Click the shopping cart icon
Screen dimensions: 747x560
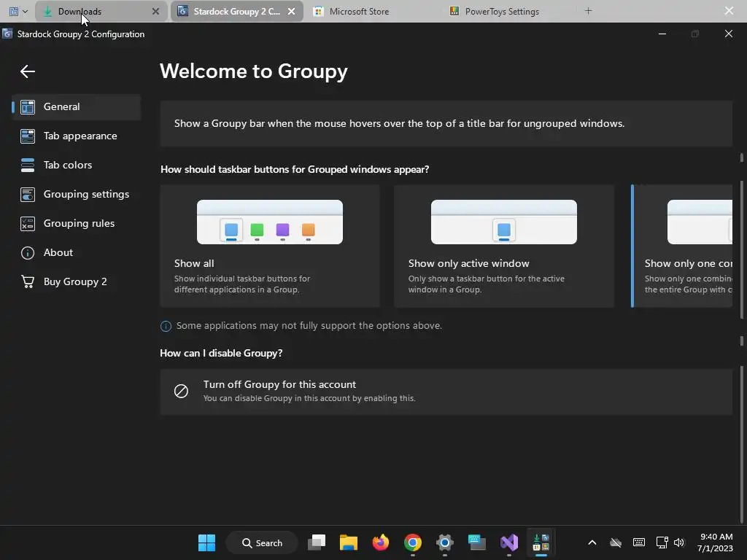28,282
